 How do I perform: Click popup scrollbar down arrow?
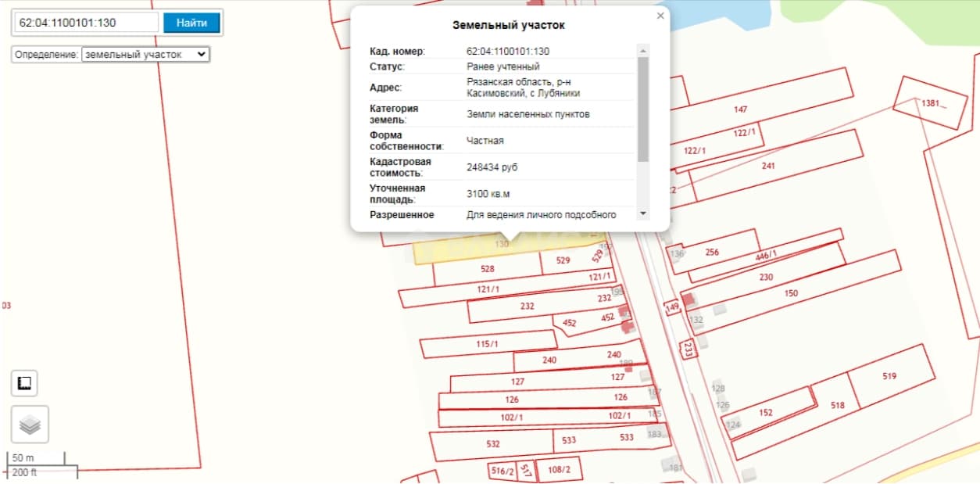pyautogui.click(x=643, y=213)
